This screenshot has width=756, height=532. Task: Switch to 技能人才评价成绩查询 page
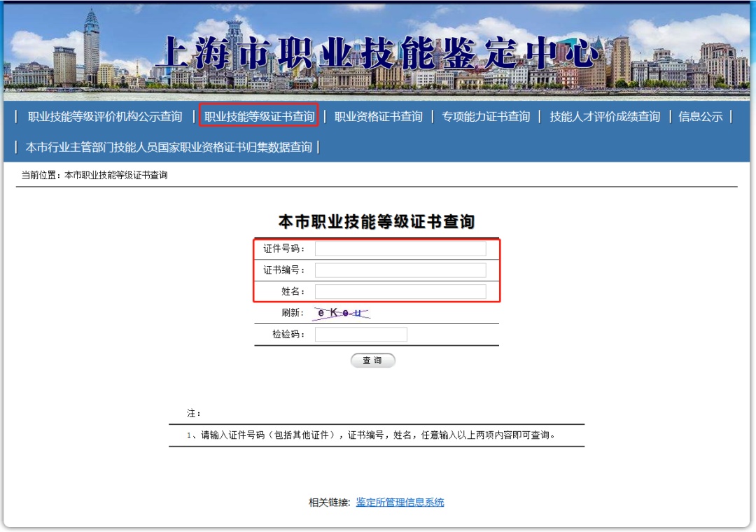(x=605, y=117)
